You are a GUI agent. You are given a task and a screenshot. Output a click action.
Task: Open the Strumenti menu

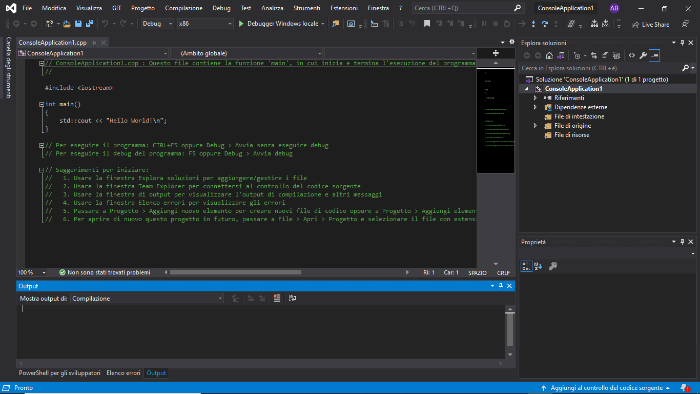pyautogui.click(x=307, y=8)
